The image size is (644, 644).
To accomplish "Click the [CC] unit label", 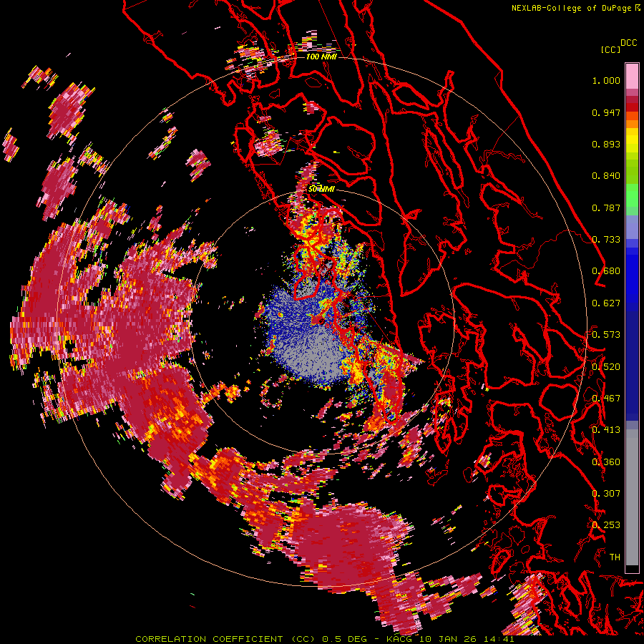I will click(x=611, y=49).
